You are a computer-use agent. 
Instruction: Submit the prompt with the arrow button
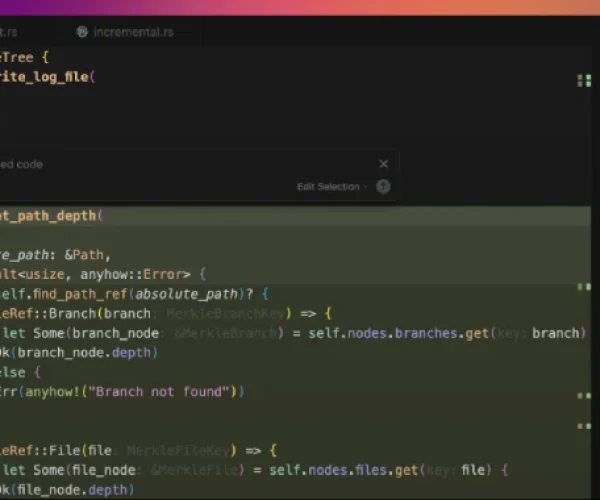click(383, 187)
